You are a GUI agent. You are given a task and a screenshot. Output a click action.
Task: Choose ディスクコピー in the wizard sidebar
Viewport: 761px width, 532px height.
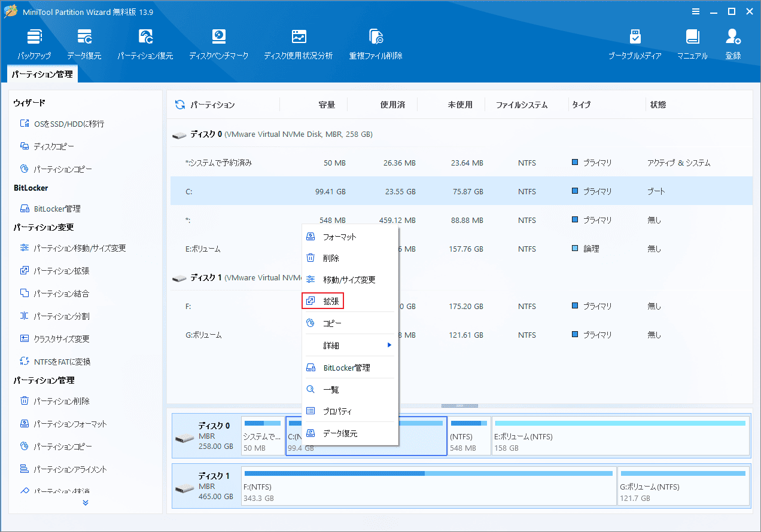click(x=48, y=146)
